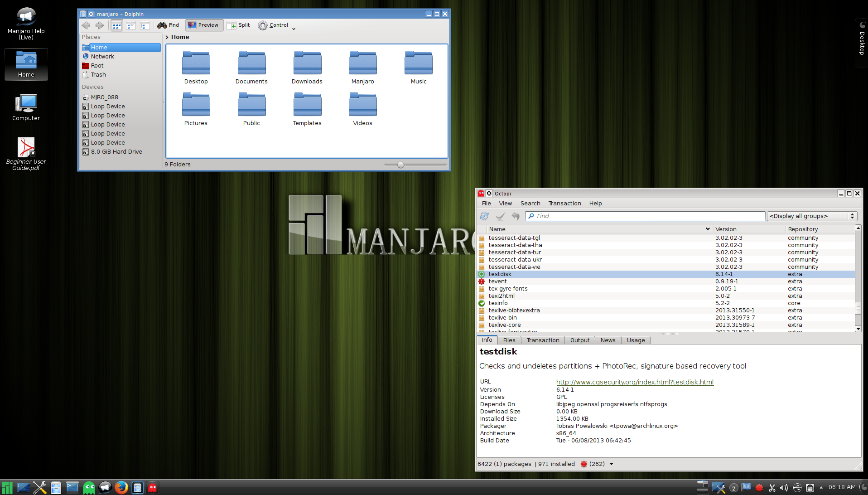Image resolution: width=868 pixels, height=495 pixels.
Task: Open the testdisk cgsecurity URL link
Action: [x=635, y=382]
